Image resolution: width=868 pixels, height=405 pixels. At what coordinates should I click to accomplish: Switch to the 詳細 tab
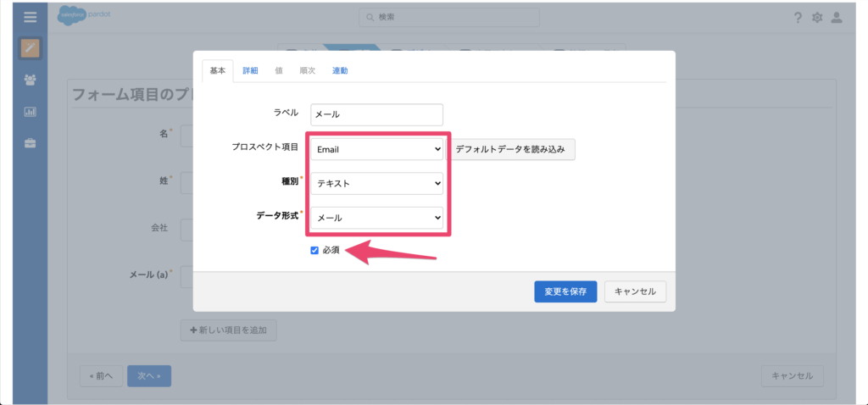(x=250, y=71)
